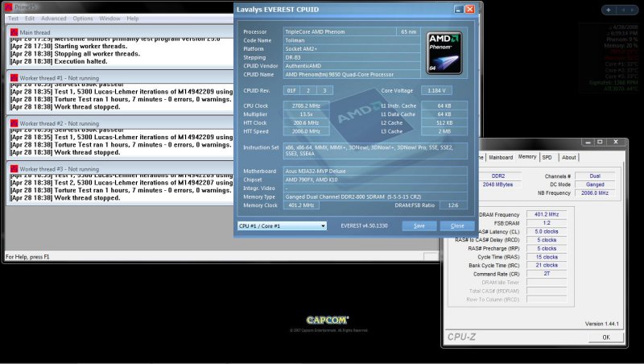This screenshot has height=364, width=644.
Task: Select the Command Rate 2T value
Action: (x=547, y=274)
